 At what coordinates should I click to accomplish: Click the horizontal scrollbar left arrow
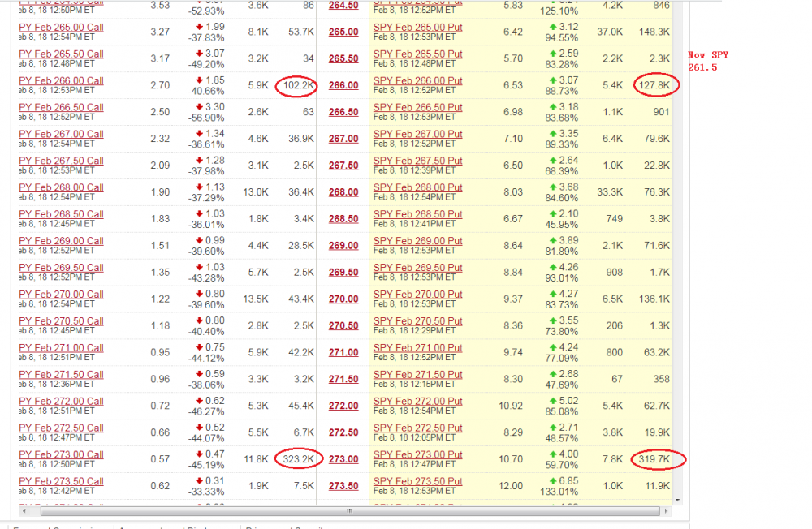click(24, 511)
